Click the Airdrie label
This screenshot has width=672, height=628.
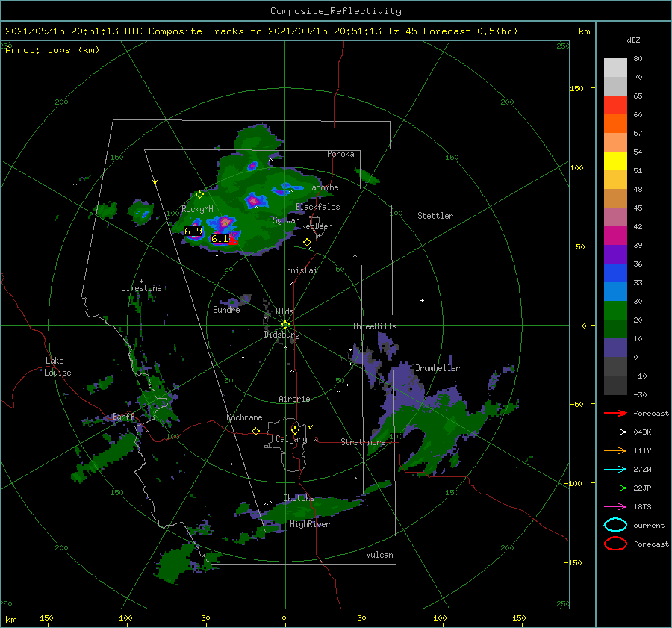click(294, 399)
